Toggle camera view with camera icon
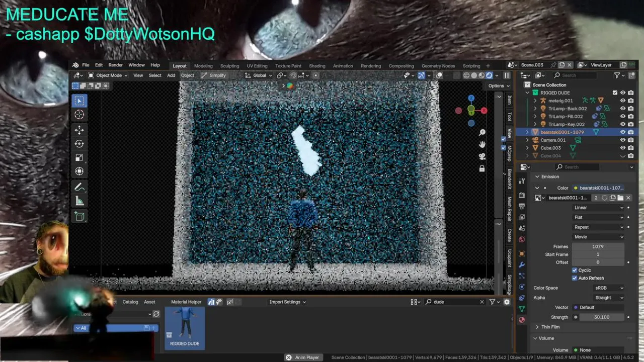This screenshot has height=362, width=644. 482,156
